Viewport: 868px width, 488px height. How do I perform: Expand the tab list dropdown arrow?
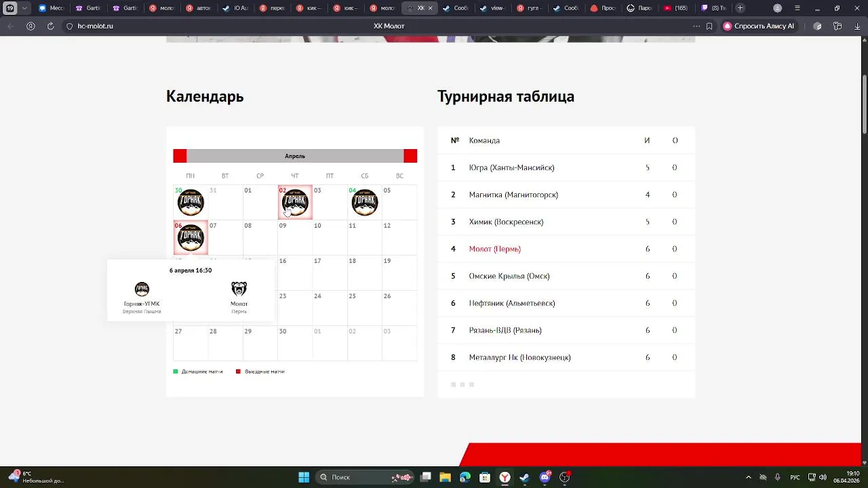click(25, 8)
